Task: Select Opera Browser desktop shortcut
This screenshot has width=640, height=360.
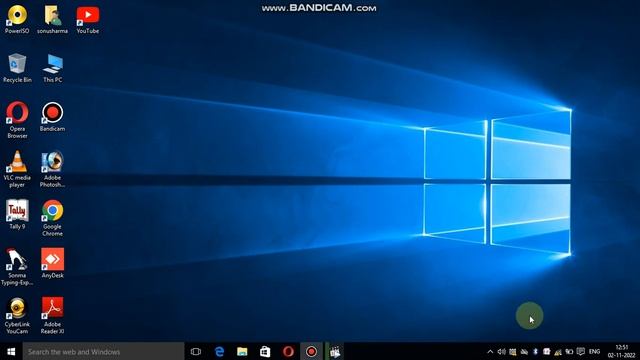Action: point(17,120)
